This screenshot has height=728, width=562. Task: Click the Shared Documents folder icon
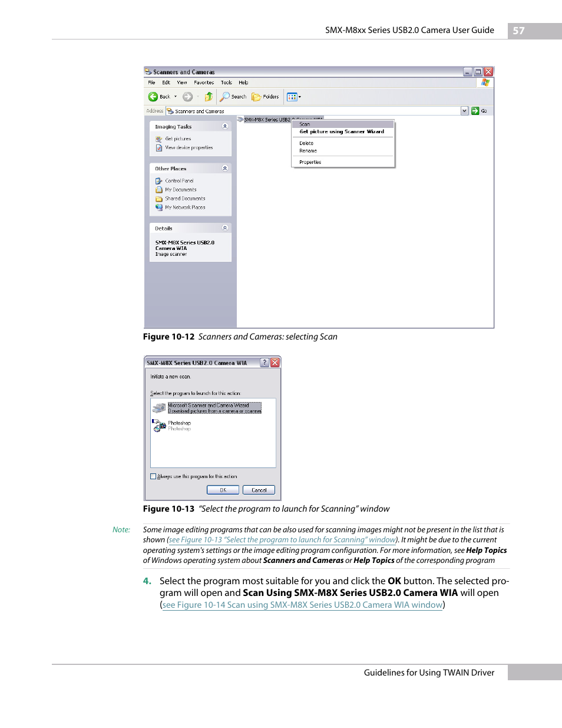158,199
